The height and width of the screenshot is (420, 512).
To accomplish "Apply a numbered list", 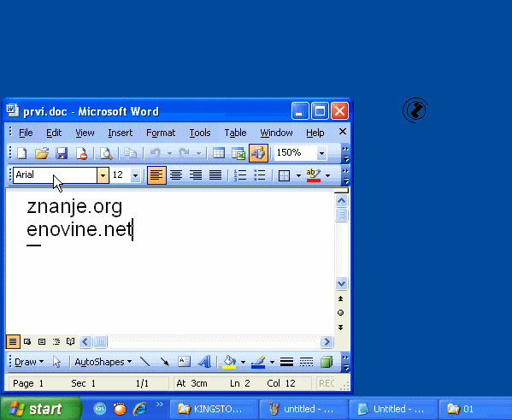I will [240, 175].
